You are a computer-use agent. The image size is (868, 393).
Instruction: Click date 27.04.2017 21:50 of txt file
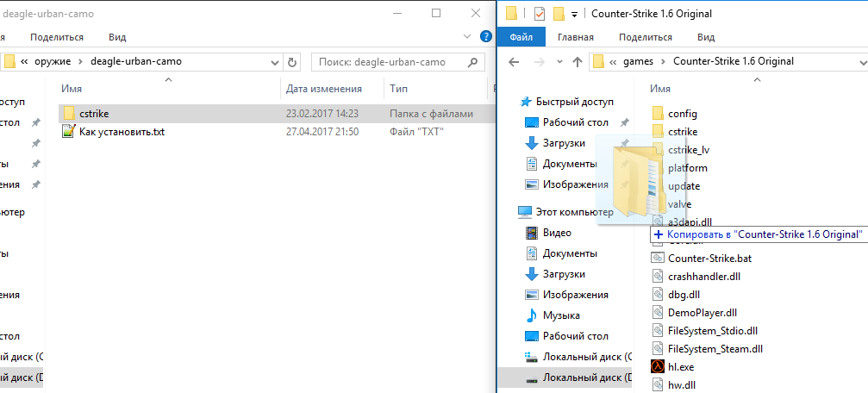pos(322,132)
